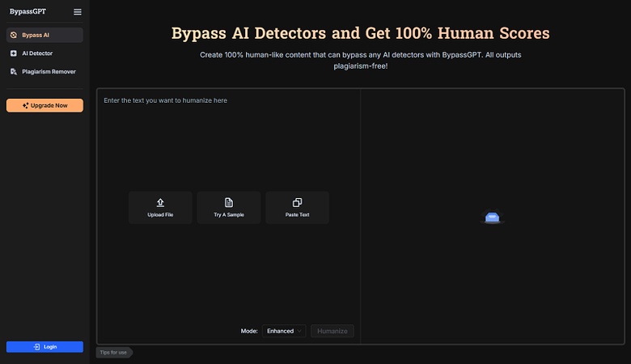Click the Paste Text button
Viewport: 631px width, 364px height.
[298, 208]
